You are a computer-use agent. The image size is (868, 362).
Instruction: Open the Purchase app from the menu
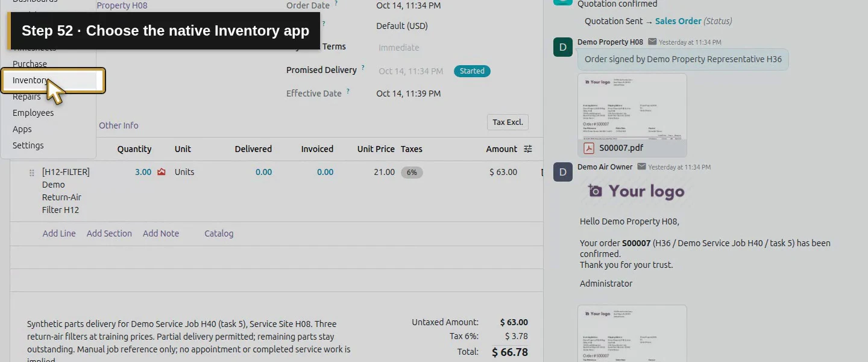pos(30,64)
